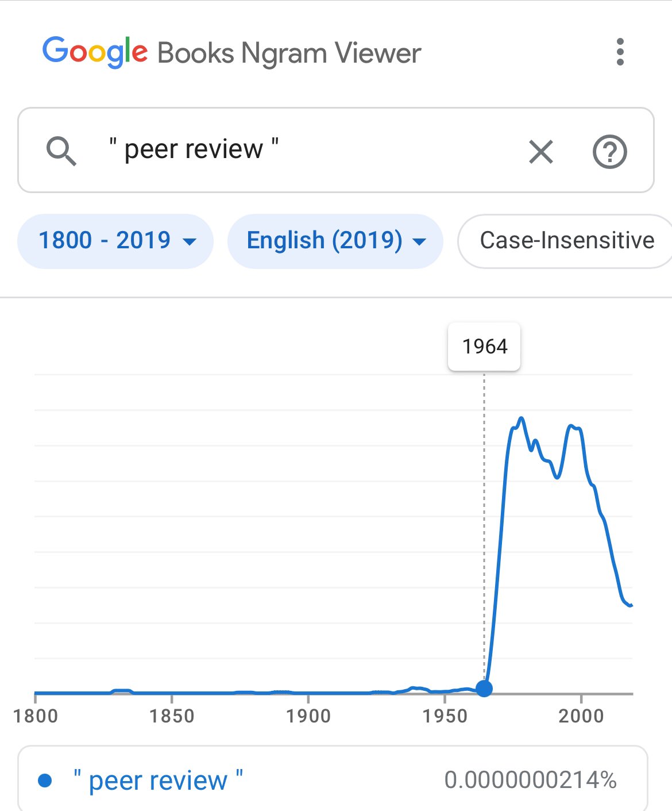672x811 pixels.
Task: Click the arrow beside English (2019)
Action: (x=420, y=241)
